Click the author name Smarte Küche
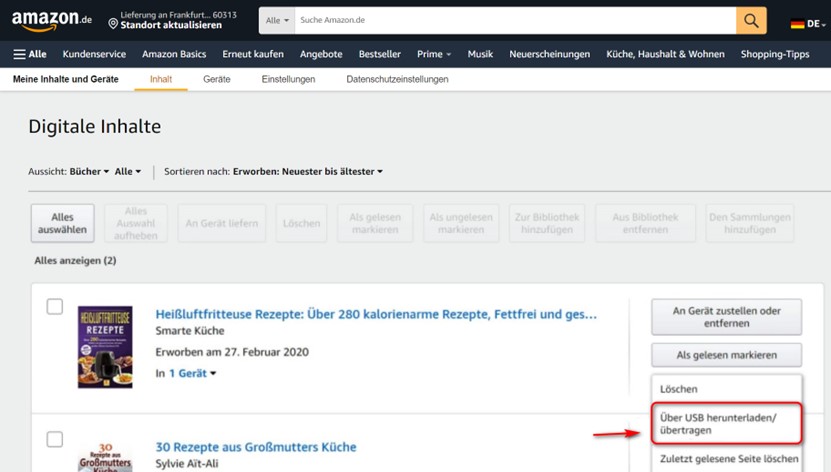The image size is (831, 472). [x=190, y=331]
